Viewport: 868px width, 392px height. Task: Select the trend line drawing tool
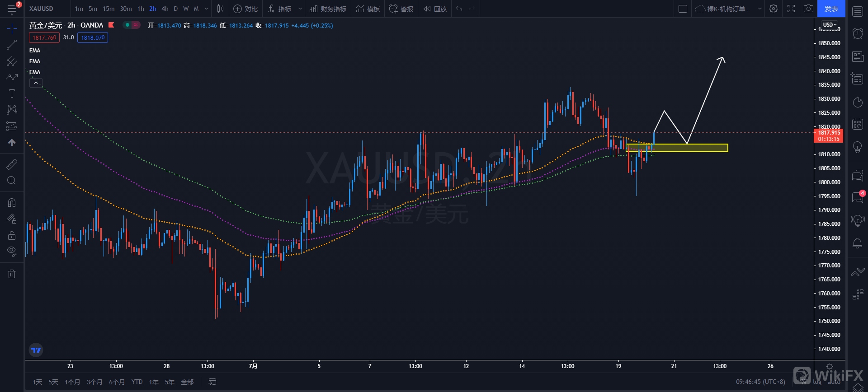[x=12, y=45]
